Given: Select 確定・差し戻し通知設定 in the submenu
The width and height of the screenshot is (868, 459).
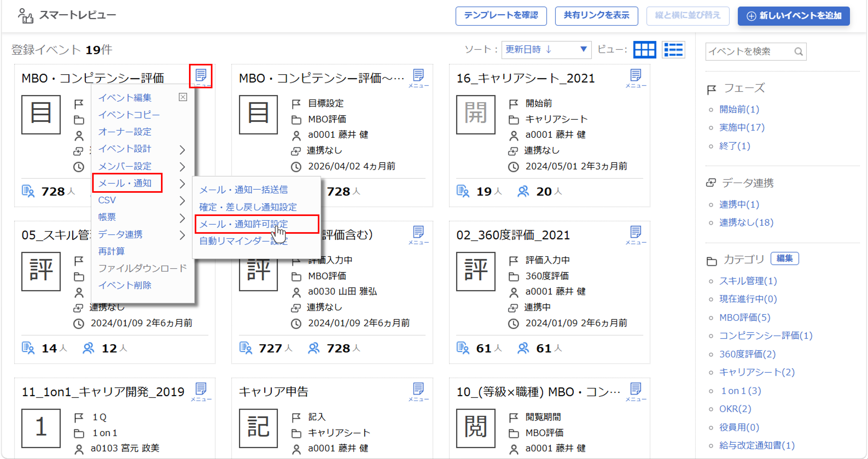Looking at the screenshot, I should pyautogui.click(x=248, y=207).
